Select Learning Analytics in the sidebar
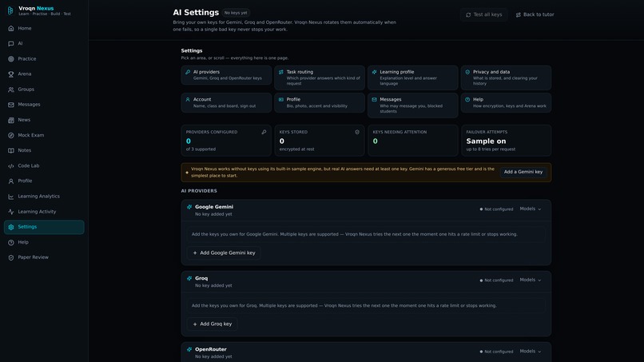Viewport: 644px width, 362px height. pos(44,197)
